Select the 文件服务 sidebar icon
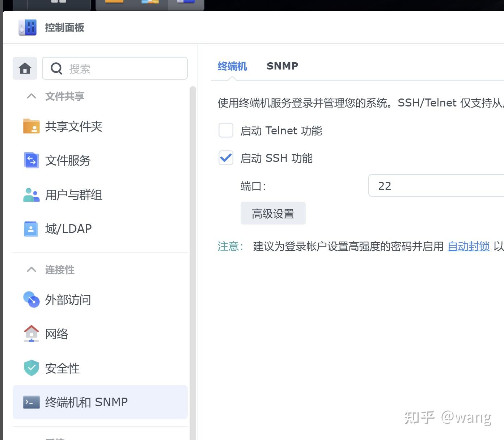This screenshot has height=440, width=504. coord(31,160)
